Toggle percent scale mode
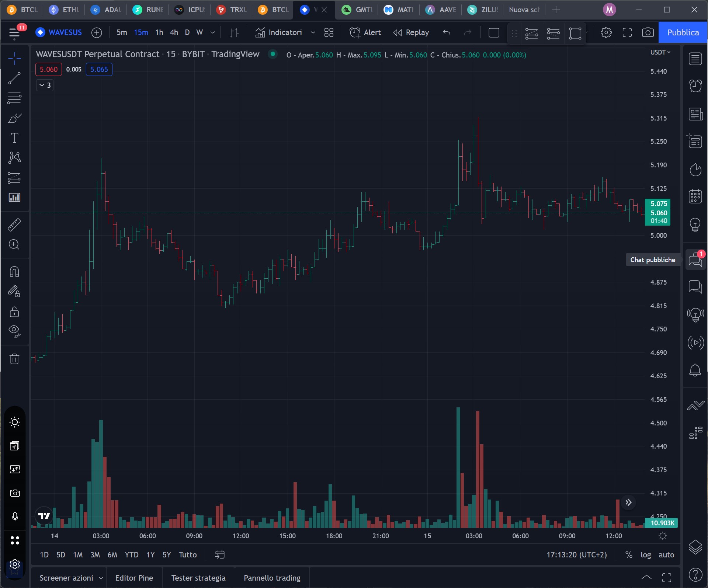Screen dimensions: 708x588 tap(629, 555)
